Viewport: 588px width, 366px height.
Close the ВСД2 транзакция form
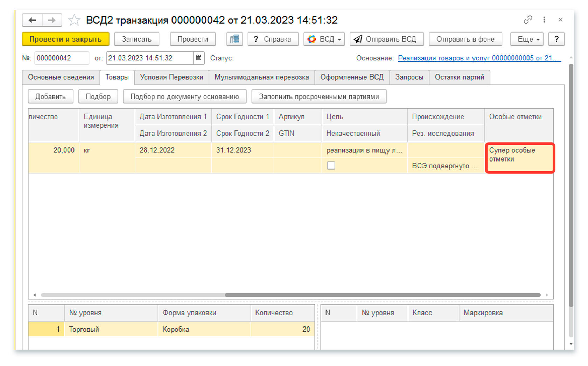[560, 20]
